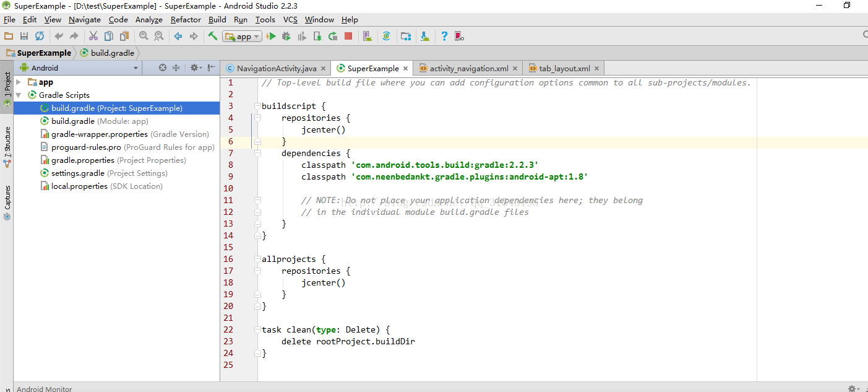Hide the Project panel with the pin icon
The image size is (868, 392).
212,68
